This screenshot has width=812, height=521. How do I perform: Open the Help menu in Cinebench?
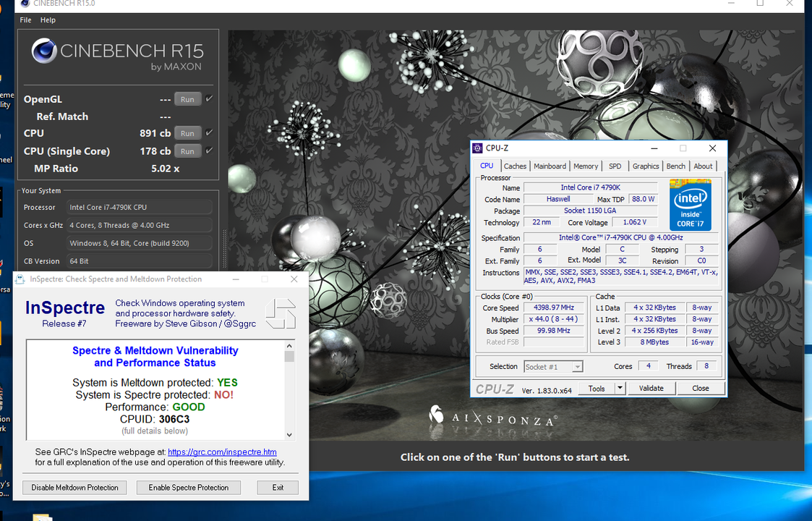(x=48, y=20)
